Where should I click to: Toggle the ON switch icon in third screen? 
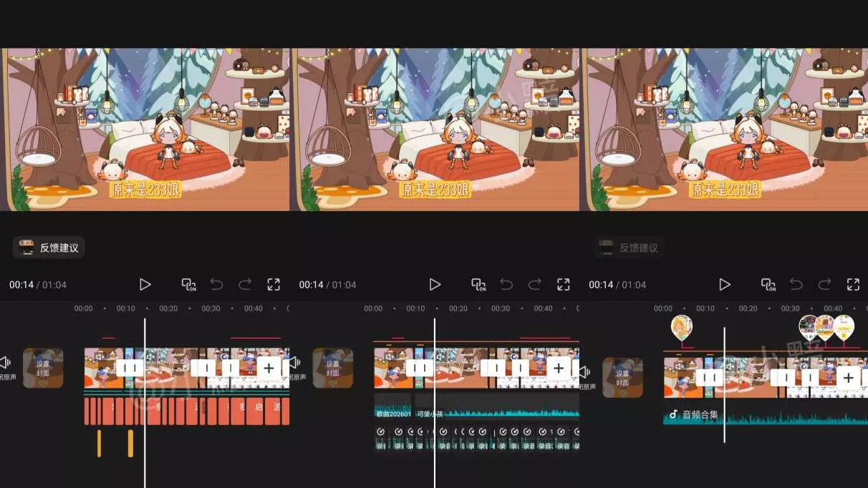768,285
